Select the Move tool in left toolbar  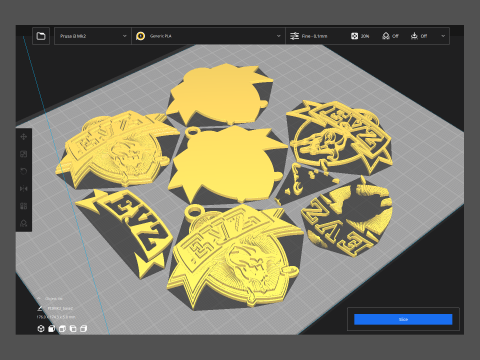click(24, 137)
